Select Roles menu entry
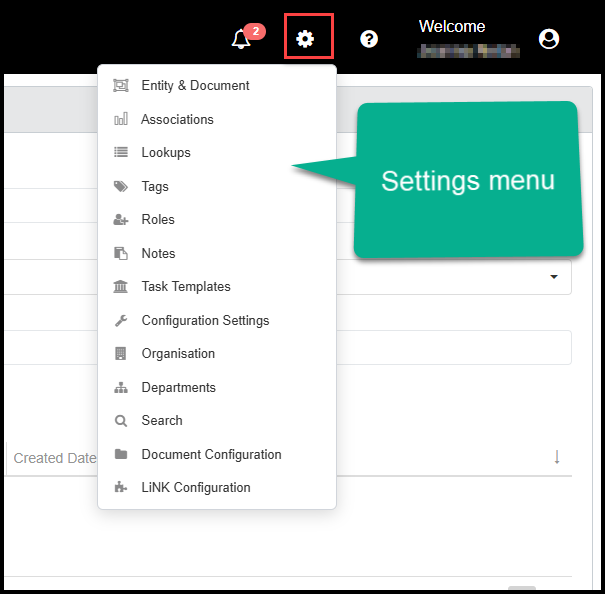The height and width of the screenshot is (594, 605). click(x=158, y=220)
